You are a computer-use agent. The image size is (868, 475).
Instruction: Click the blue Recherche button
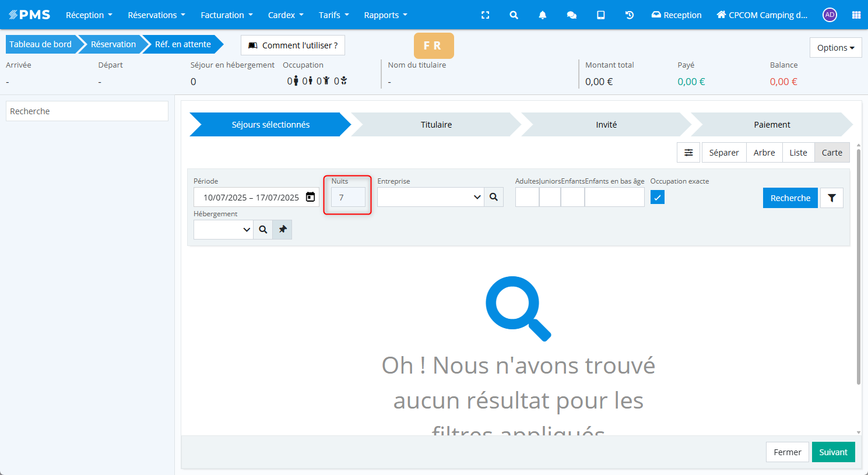pos(790,198)
